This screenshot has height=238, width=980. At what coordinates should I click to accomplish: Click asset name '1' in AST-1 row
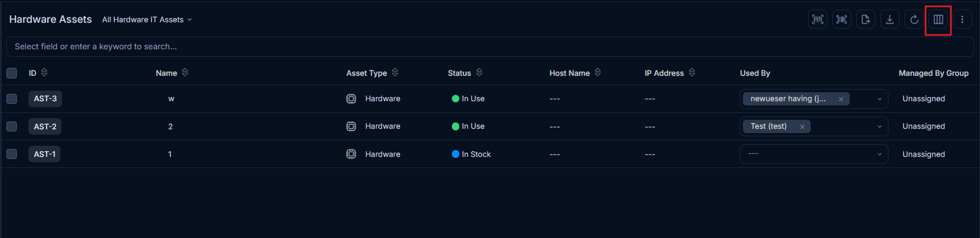pyautogui.click(x=170, y=154)
